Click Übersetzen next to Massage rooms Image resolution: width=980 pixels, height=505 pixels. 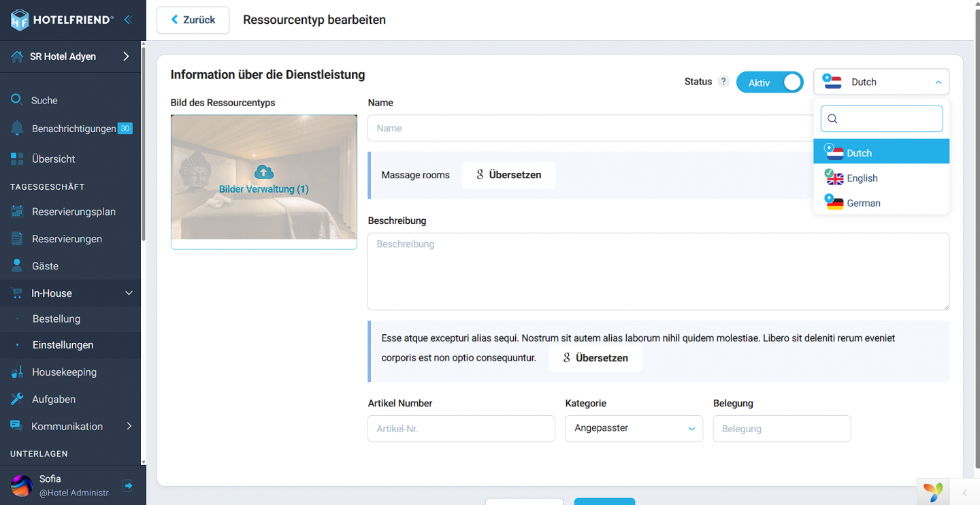(x=509, y=175)
